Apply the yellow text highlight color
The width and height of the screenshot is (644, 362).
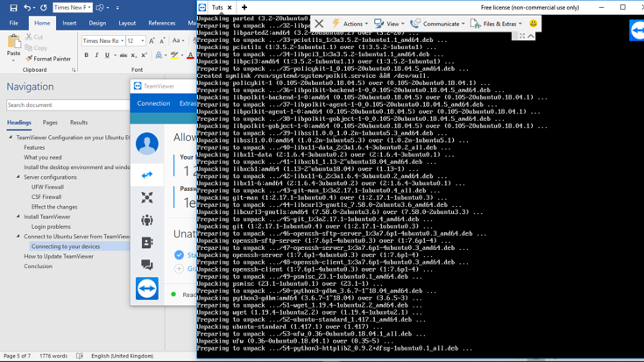pyautogui.click(x=174, y=55)
